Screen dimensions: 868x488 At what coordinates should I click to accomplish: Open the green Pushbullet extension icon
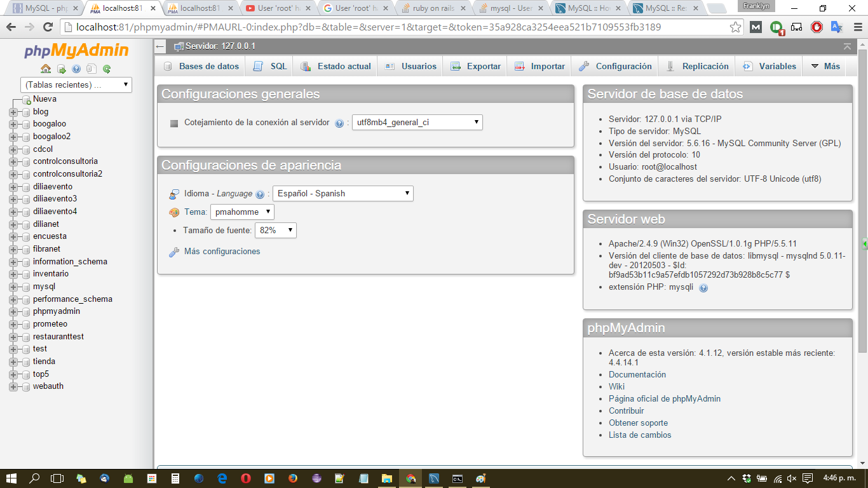(776, 27)
